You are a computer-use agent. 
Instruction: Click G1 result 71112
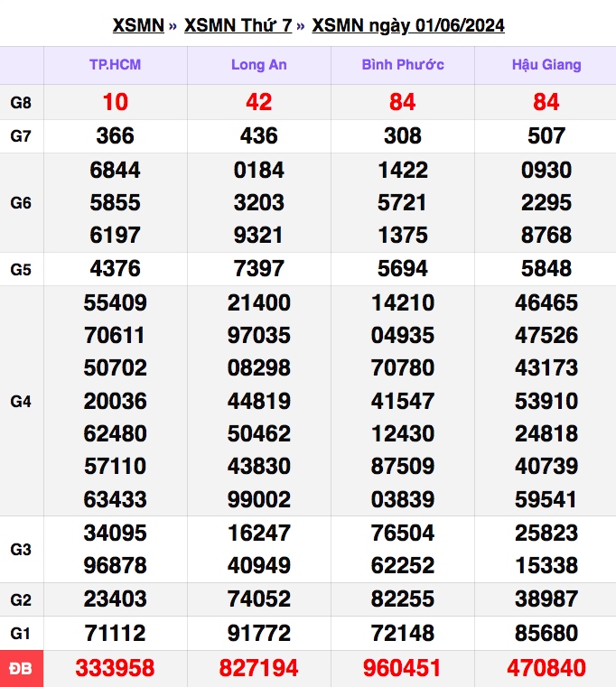(x=115, y=634)
